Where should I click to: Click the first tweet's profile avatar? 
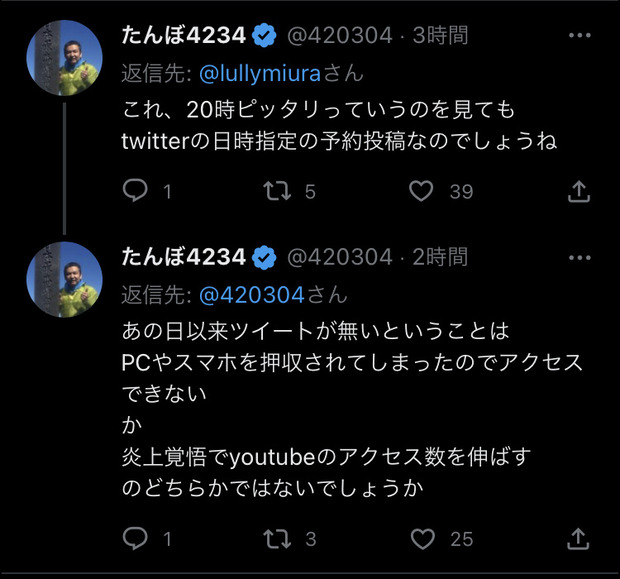(x=64, y=57)
